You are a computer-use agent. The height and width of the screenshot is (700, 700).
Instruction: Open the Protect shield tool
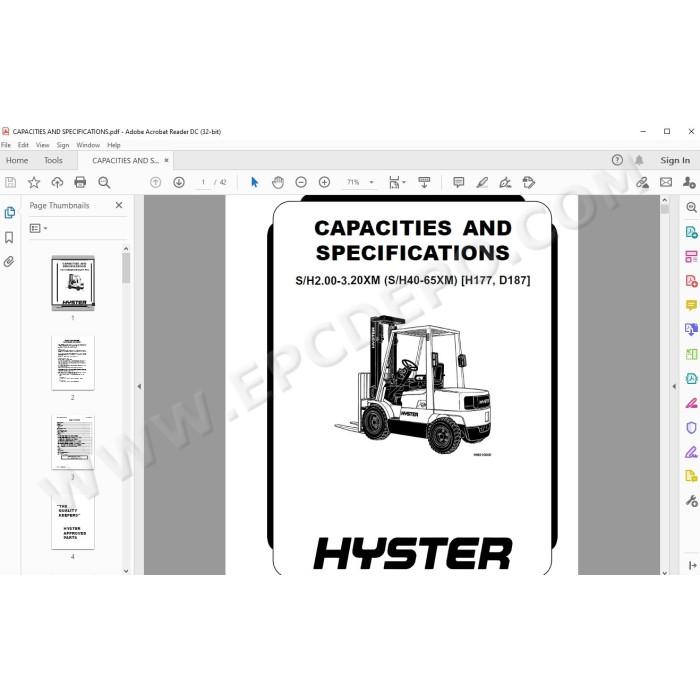(x=691, y=428)
